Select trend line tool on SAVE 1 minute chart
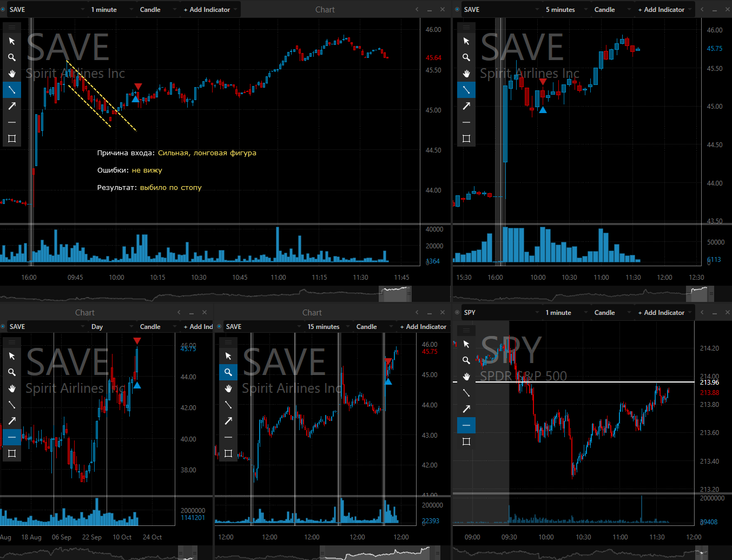The image size is (732, 560). pos(12,90)
